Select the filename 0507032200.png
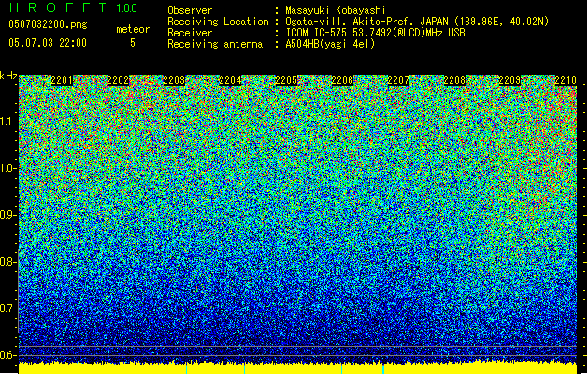Screen dimensions: 588x374 point(48,24)
